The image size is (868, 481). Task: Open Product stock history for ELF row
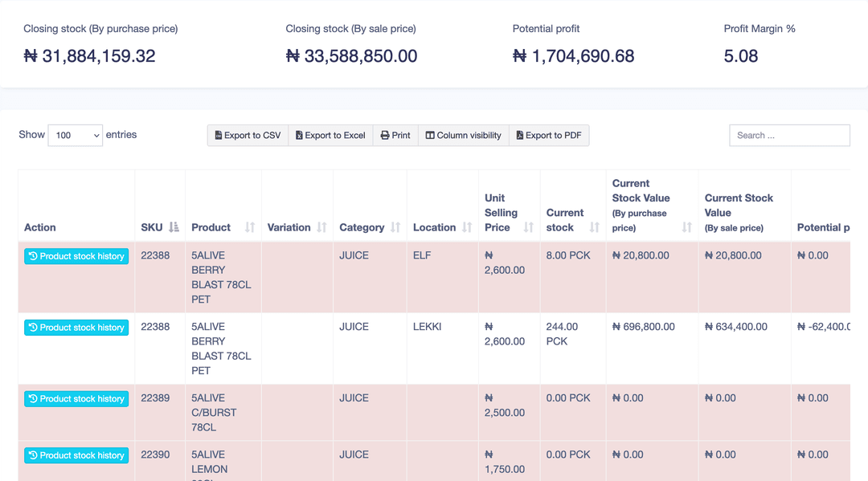point(76,256)
